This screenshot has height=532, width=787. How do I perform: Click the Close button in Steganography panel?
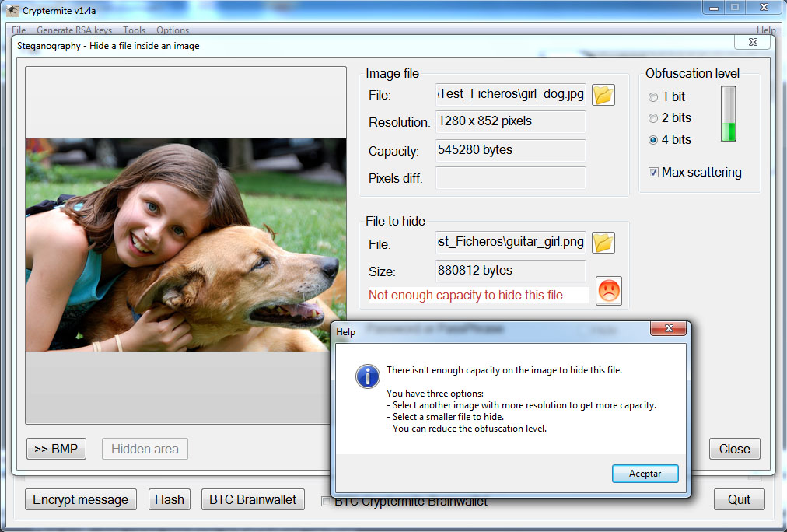pyautogui.click(x=735, y=449)
